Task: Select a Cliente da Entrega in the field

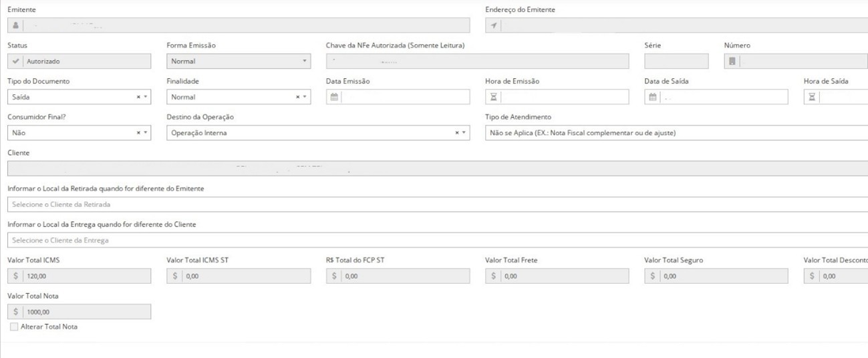Action: (x=437, y=240)
